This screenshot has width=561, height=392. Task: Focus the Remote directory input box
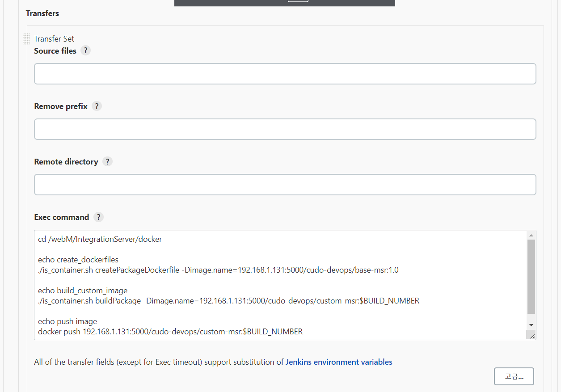click(x=285, y=185)
